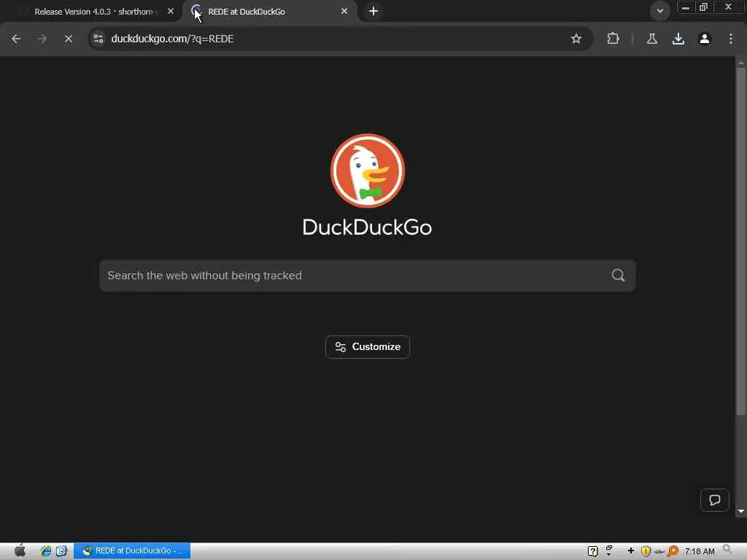This screenshot has width=747, height=560.
Task: Close the Release Version 4.0.3 tab
Action: coord(171,11)
